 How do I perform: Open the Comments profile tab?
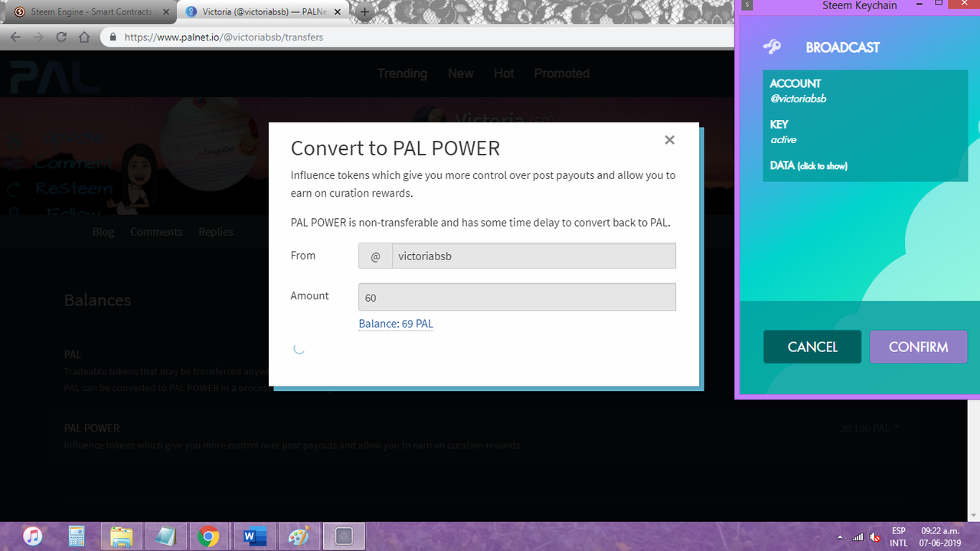click(x=156, y=232)
